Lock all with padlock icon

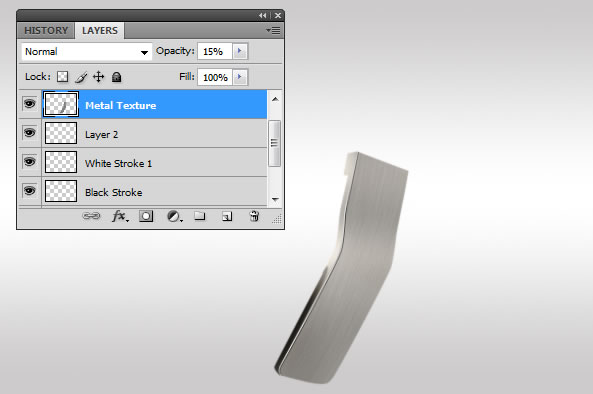click(x=116, y=77)
